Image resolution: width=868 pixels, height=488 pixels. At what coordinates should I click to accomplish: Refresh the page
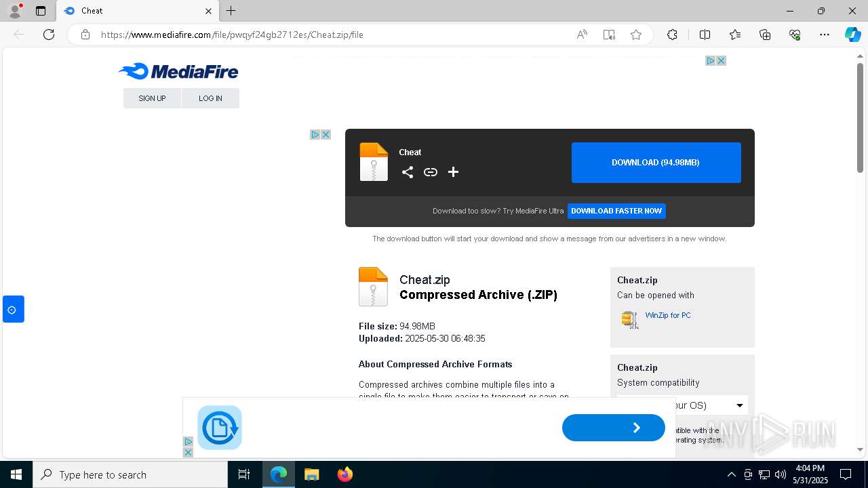(x=49, y=35)
